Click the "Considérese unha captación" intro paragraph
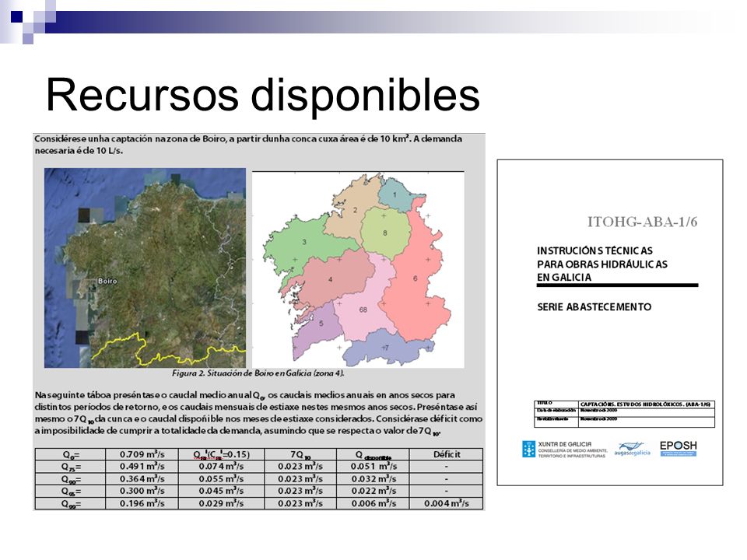The height and width of the screenshot is (560, 747). point(248,145)
